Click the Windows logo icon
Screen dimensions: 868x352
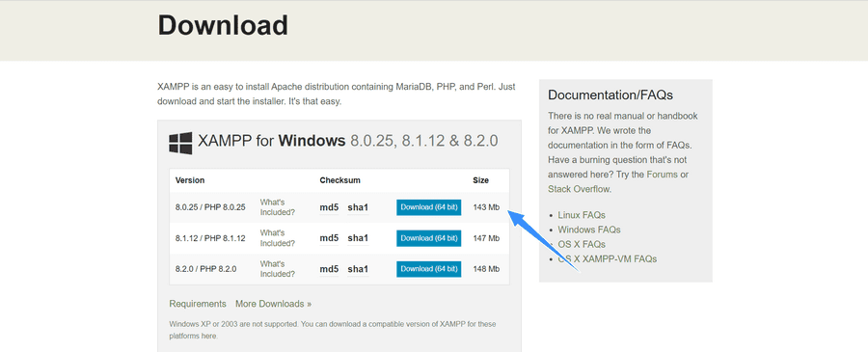[x=180, y=143]
